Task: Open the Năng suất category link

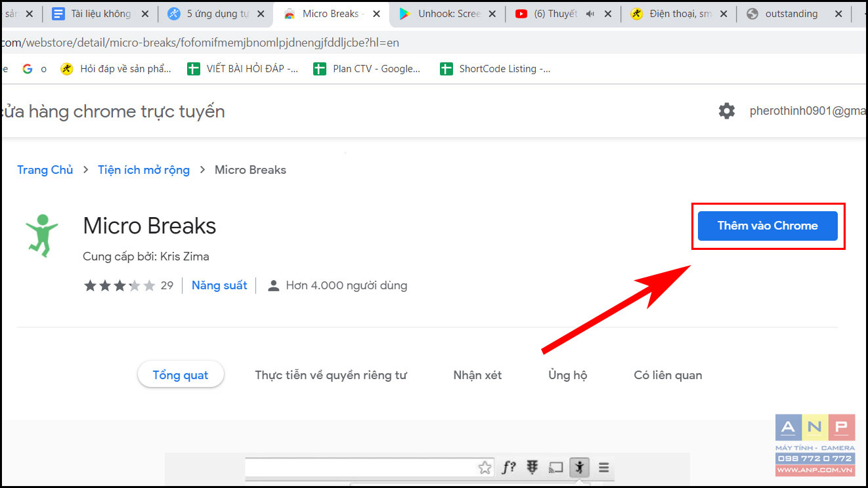Action: click(x=219, y=285)
